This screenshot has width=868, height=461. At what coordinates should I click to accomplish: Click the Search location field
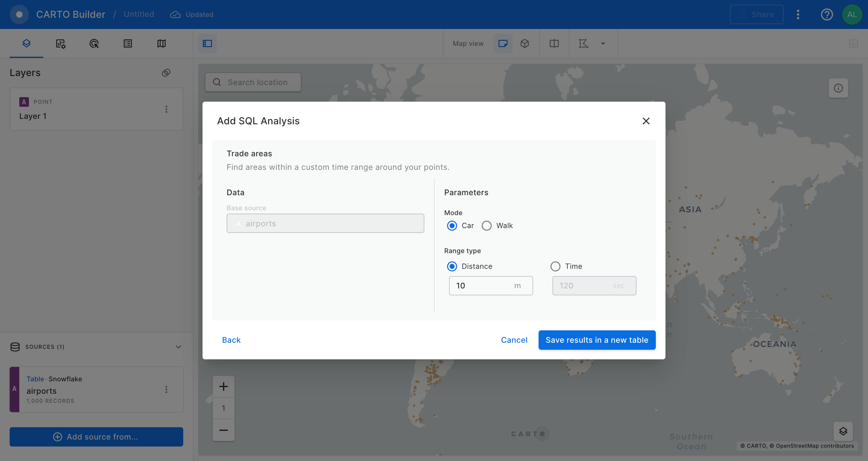pos(253,82)
